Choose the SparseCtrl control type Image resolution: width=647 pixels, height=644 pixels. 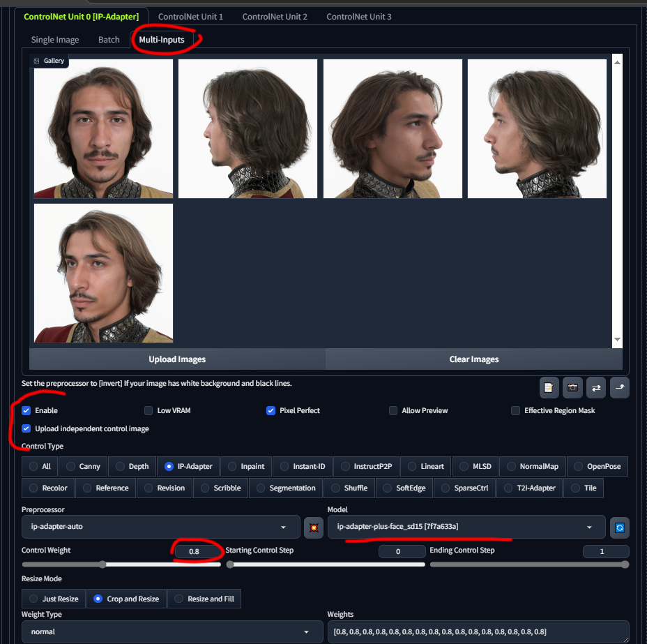pos(464,488)
